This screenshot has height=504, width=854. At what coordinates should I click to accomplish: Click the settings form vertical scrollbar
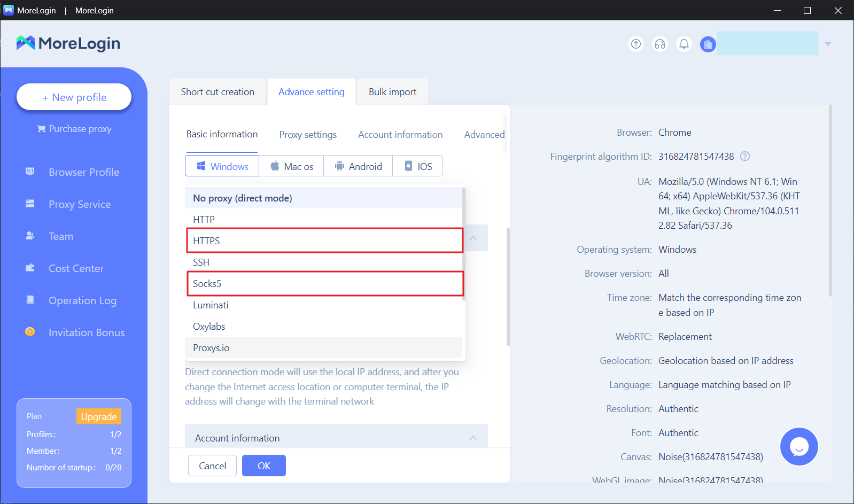(508, 286)
